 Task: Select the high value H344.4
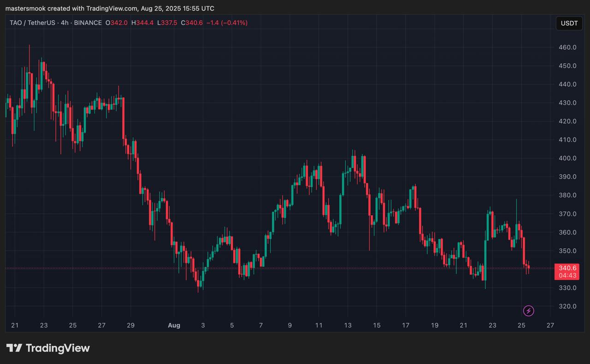[142, 23]
